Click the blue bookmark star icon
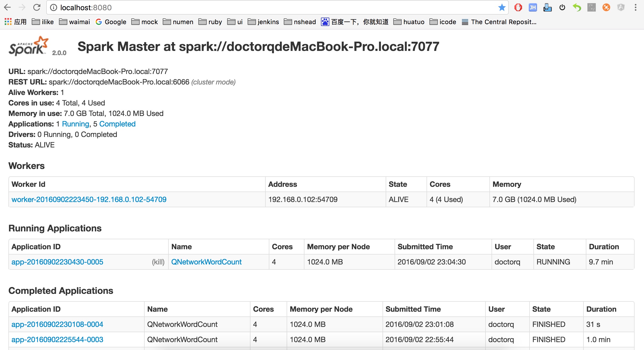Viewport: 644px width, 350px height. 502,7
